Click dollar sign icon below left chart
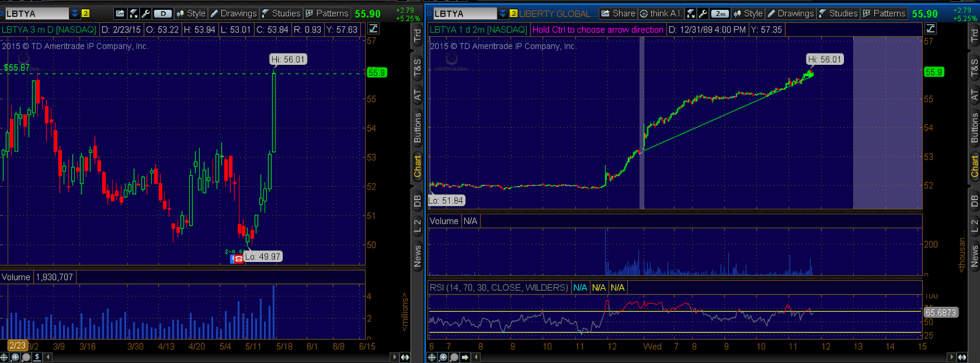Screen dimensions: 980x363 (37, 357)
